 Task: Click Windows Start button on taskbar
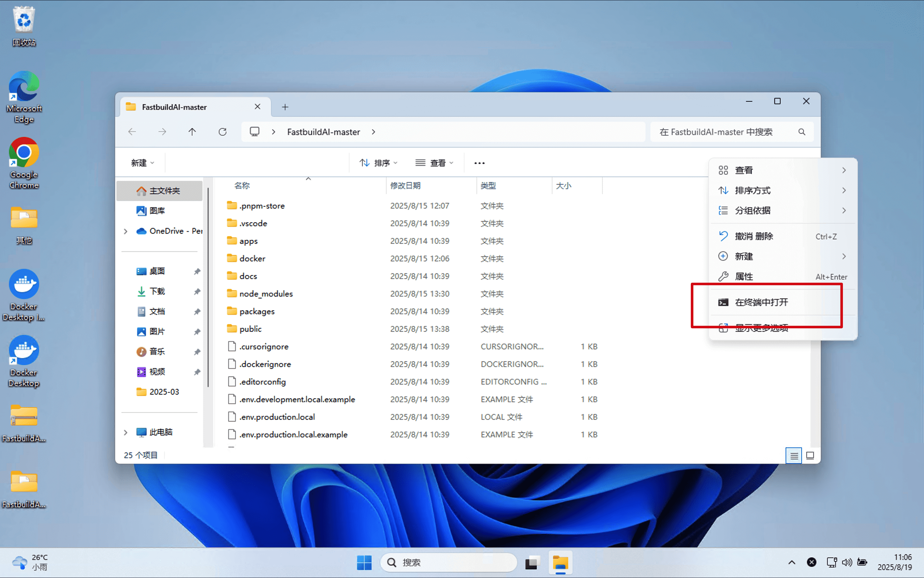pos(364,562)
